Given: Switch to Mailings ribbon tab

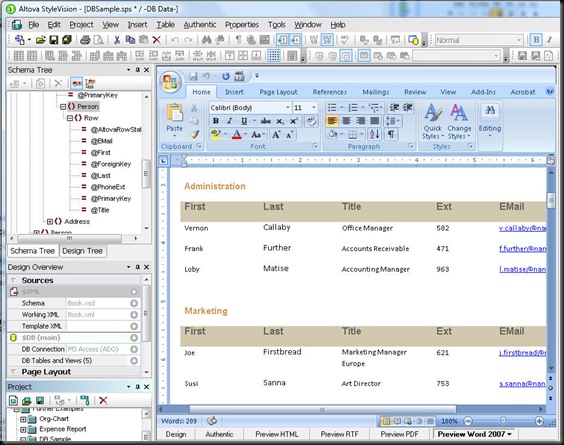Looking at the screenshot, I should click(376, 92).
